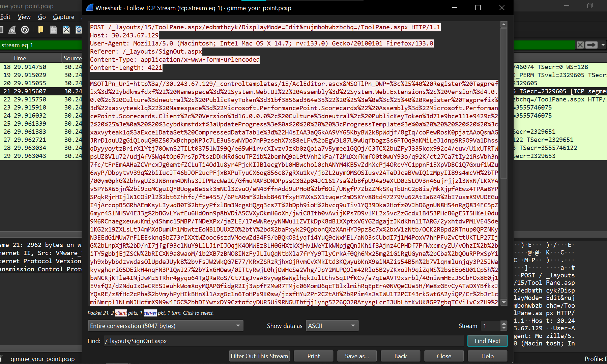Click the Close button in stream dialog
The height and width of the screenshot is (364, 607).
(444, 356)
